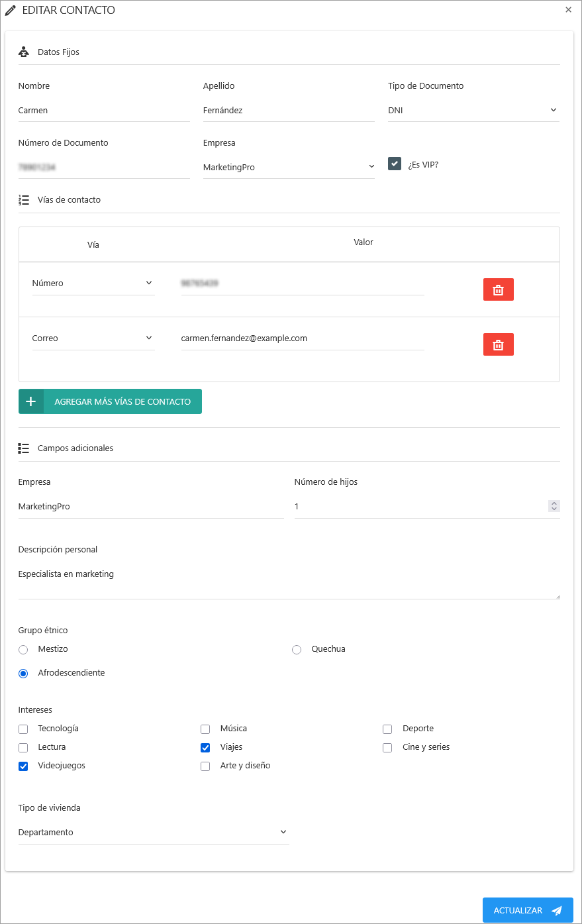Change the Correo contact type dropdown
The width and height of the screenshot is (582, 924).
point(93,338)
